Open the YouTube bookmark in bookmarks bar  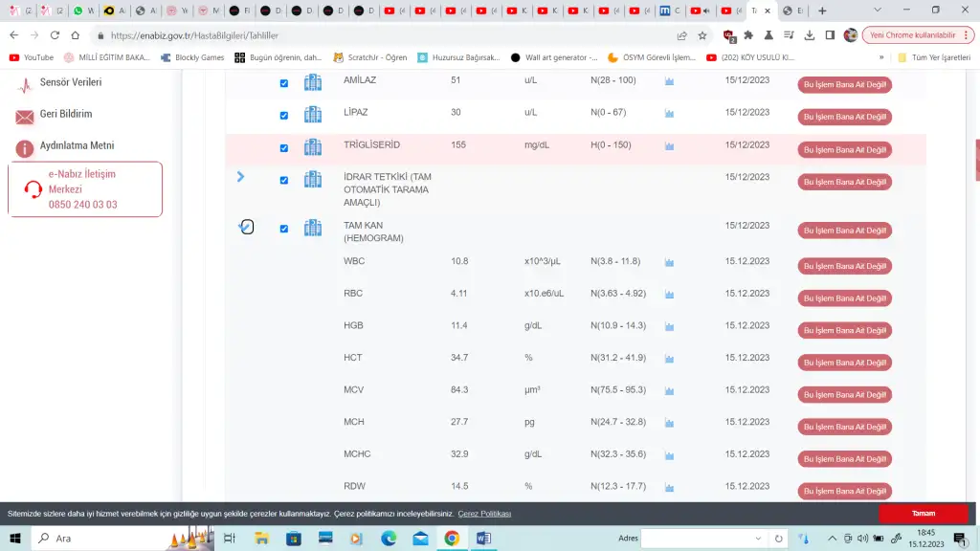pyautogui.click(x=31, y=57)
